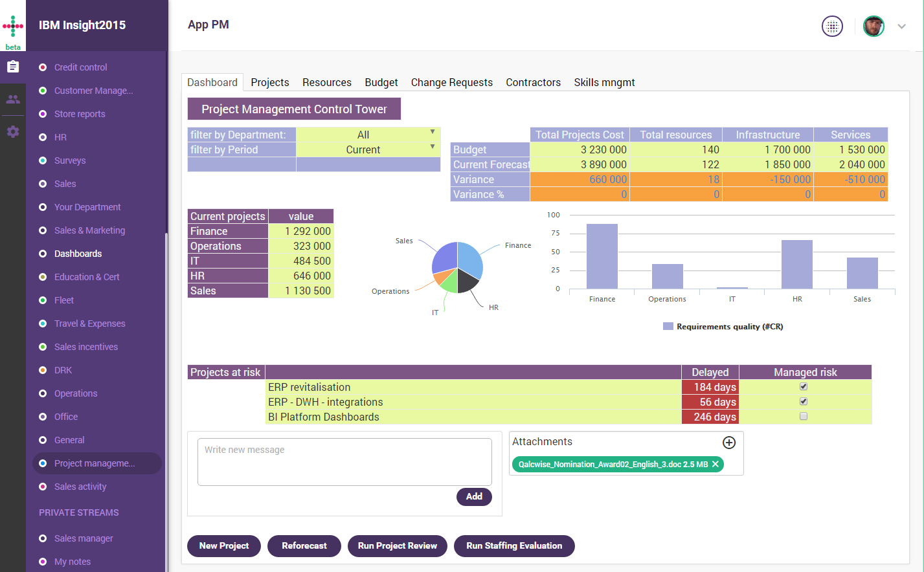Open the people contacts icon in left rail
The width and height of the screenshot is (924, 572).
[13, 99]
